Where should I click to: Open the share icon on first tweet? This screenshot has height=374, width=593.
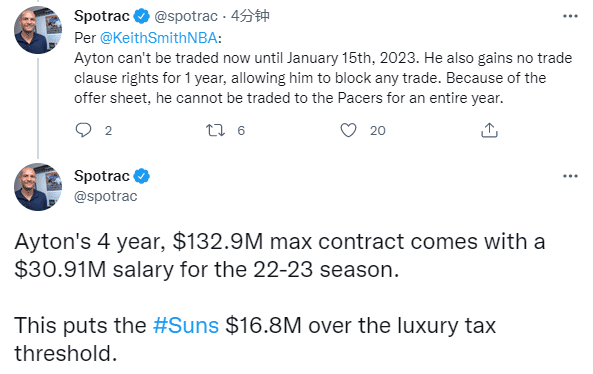(x=489, y=130)
